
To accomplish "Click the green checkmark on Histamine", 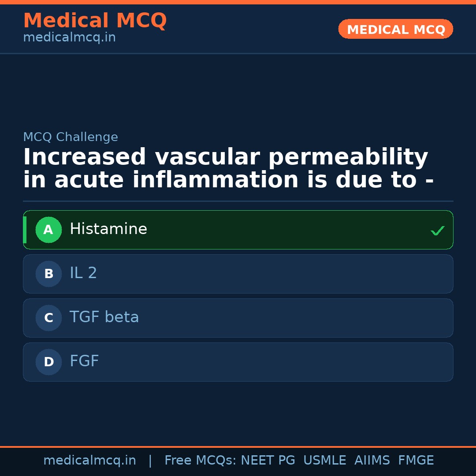I will point(437,231).
